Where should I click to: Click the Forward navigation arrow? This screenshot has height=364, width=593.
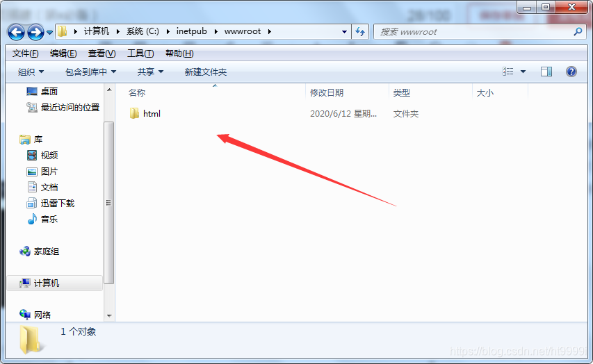pyautogui.click(x=36, y=33)
